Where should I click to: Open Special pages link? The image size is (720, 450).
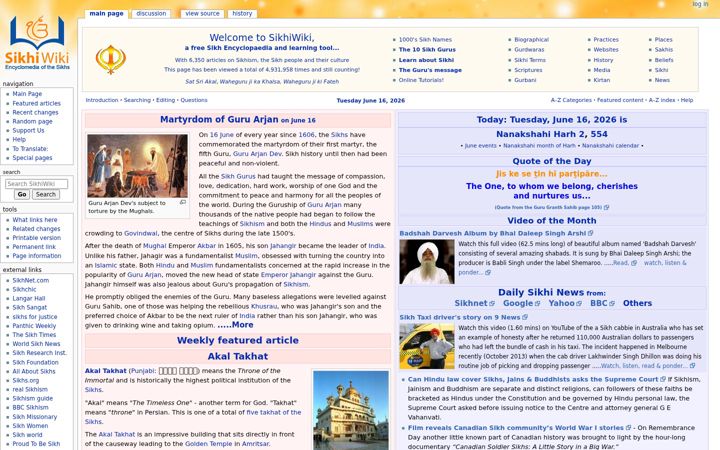point(32,158)
